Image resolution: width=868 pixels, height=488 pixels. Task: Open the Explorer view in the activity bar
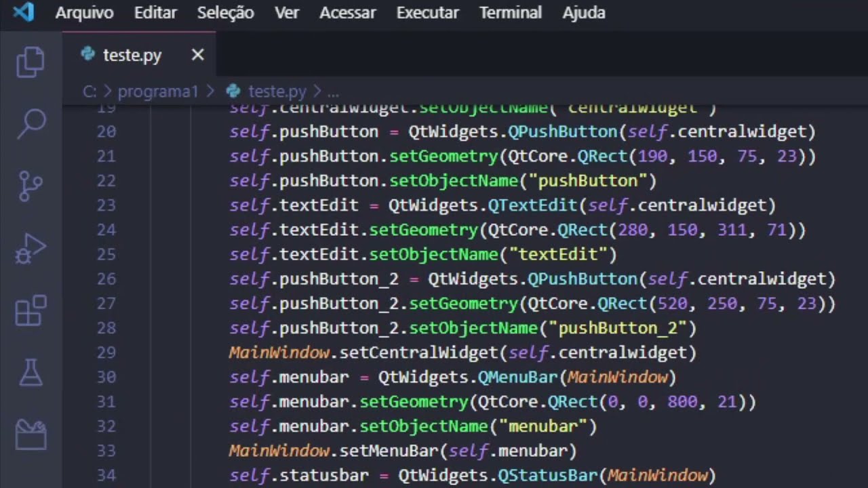pyautogui.click(x=31, y=62)
